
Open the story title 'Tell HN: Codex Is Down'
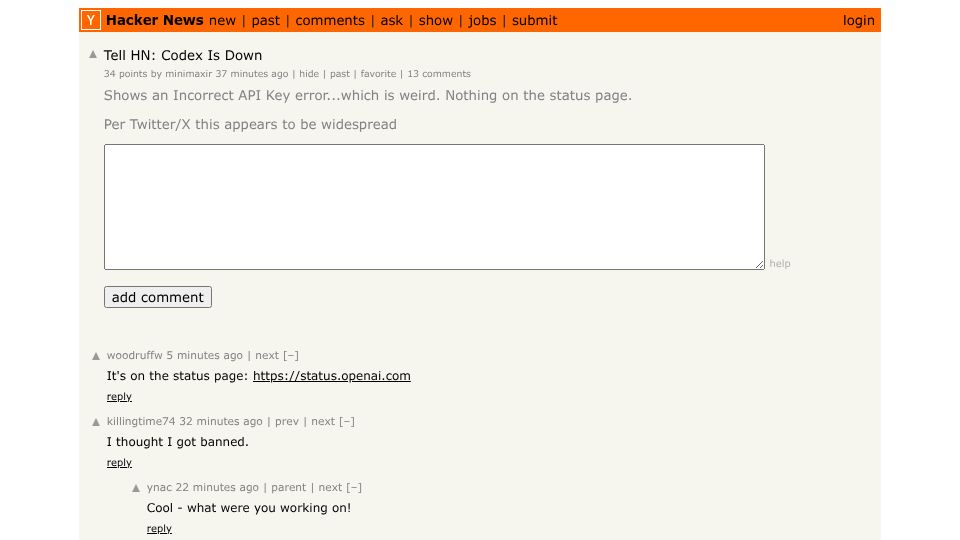coord(183,55)
